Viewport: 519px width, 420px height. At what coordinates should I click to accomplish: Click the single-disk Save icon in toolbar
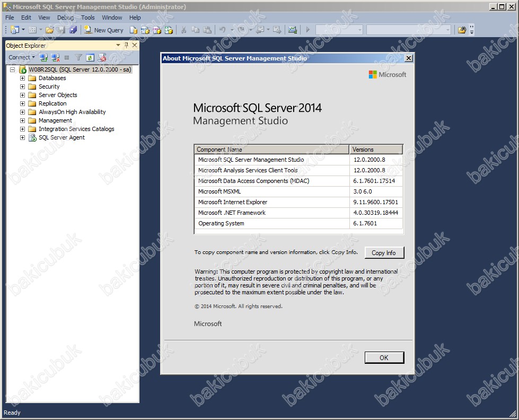[x=61, y=30]
